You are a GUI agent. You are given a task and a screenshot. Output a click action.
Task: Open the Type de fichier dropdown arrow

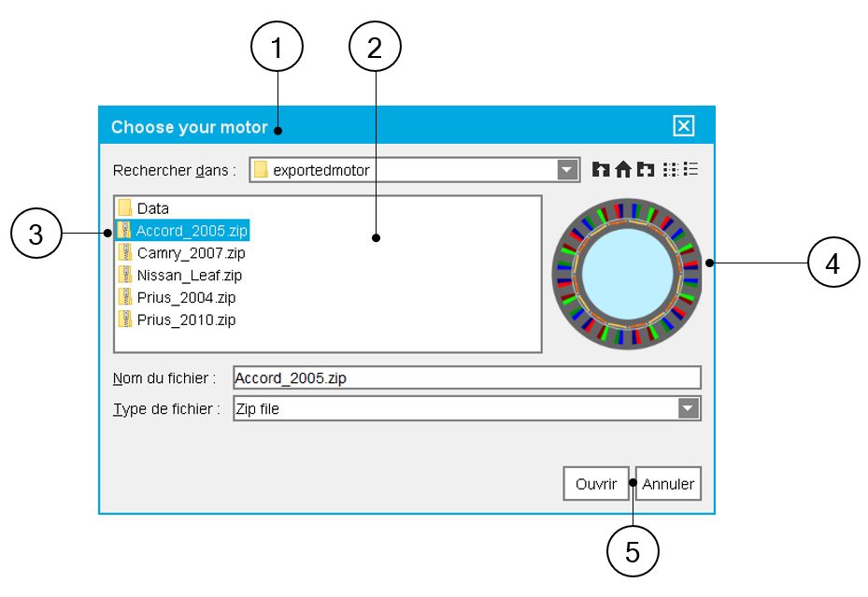(688, 408)
